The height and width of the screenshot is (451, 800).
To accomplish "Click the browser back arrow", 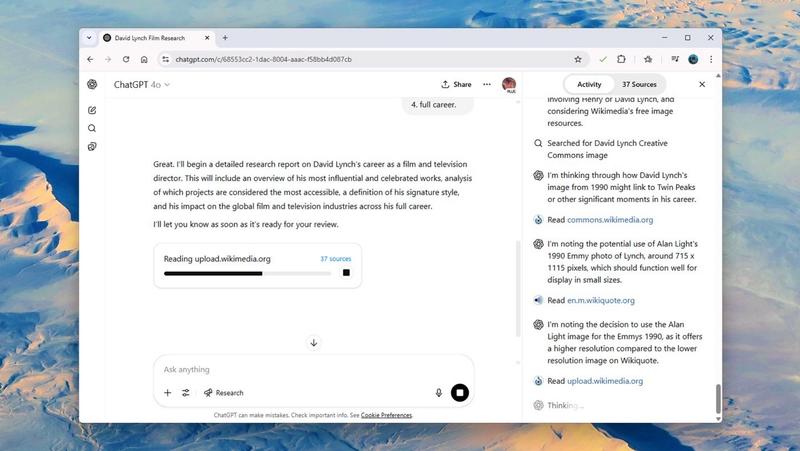I will coord(90,59).
